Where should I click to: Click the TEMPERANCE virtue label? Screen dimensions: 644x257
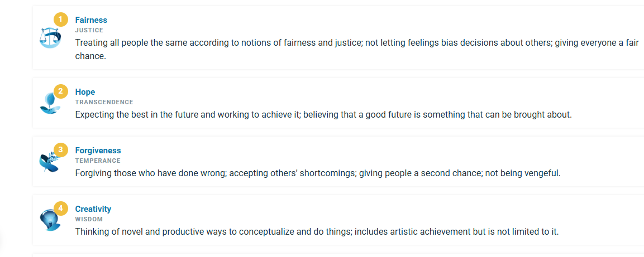98,161
